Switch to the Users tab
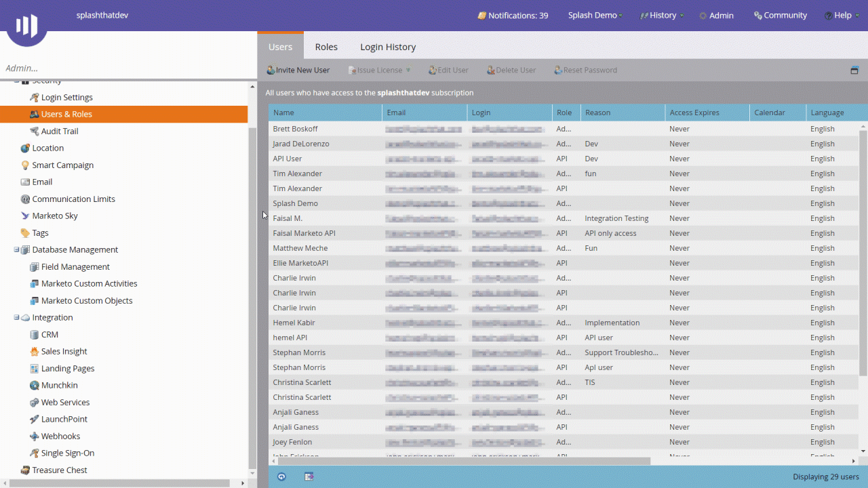868x488 pixels. [x=280, y=47]
